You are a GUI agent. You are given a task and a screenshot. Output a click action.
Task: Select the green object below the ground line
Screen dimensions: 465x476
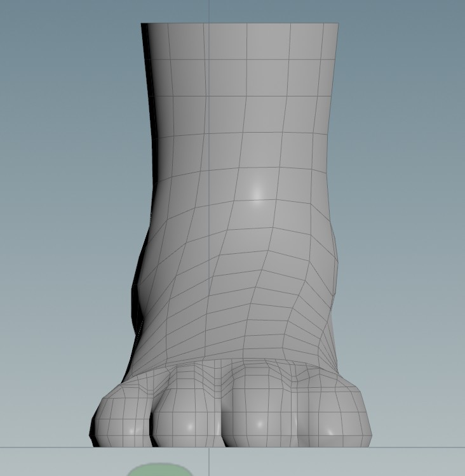[159, 470]
